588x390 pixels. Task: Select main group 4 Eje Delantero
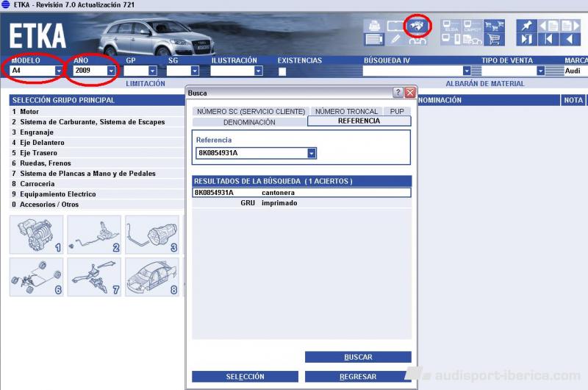click(x=97, y=143)
